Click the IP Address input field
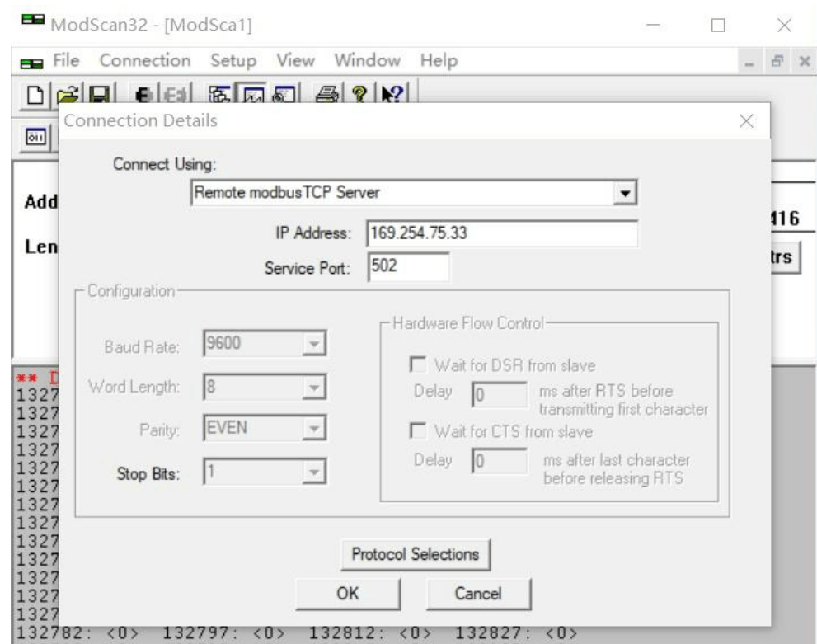This screenshot has width=817, height=644. click(x=502, y=233)
